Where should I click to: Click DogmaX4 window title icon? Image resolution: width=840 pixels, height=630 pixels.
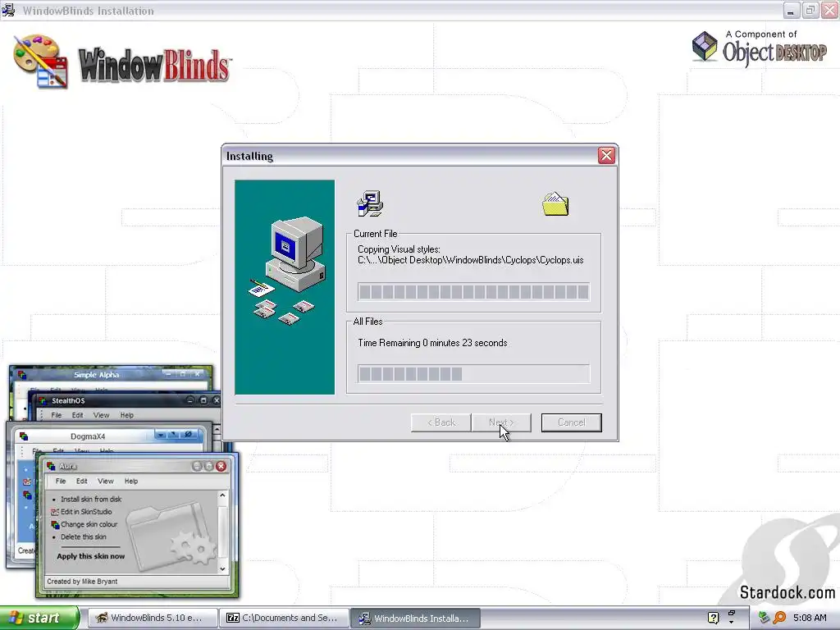[x=24, y=436]
